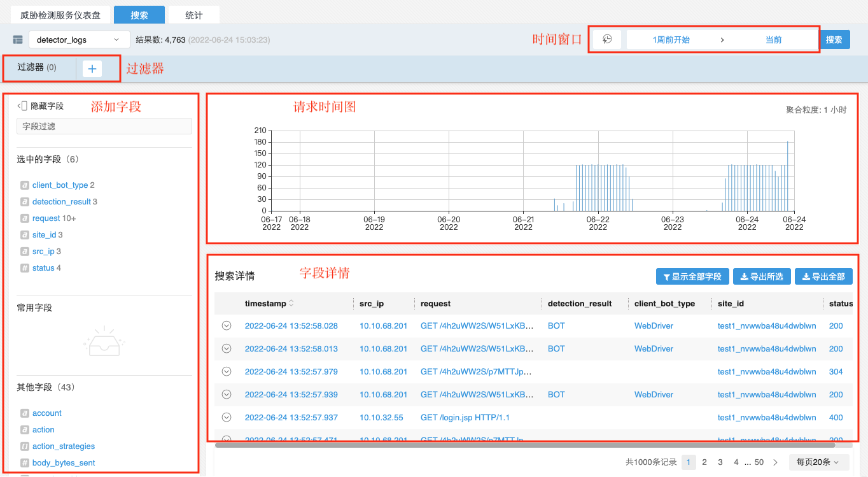Expand row with timestamp 13:52:57.937

226,417
